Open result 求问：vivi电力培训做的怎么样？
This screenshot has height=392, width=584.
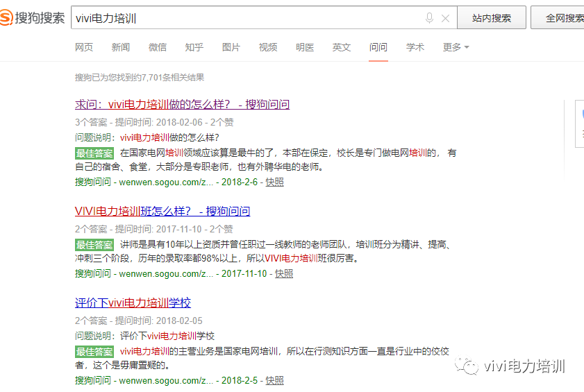[182, 104]
